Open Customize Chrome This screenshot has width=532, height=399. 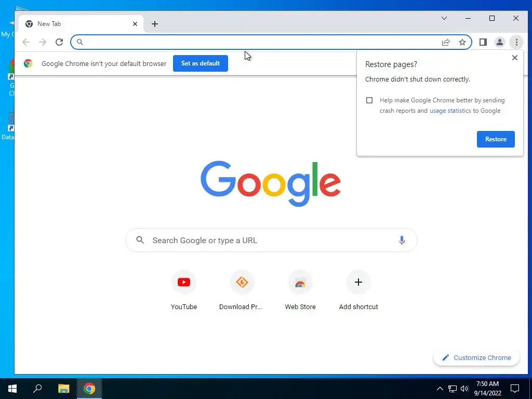(x=476, y=357)
